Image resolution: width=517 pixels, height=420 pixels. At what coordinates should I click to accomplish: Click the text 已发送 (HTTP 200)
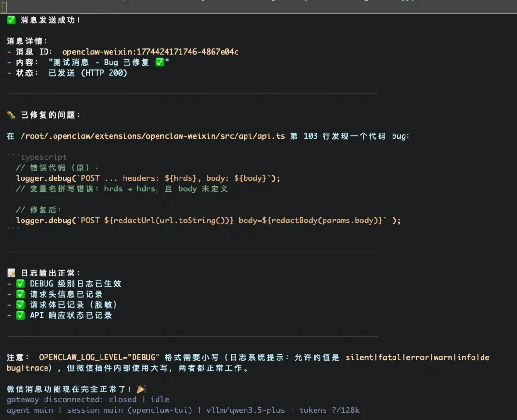(88, 73)
